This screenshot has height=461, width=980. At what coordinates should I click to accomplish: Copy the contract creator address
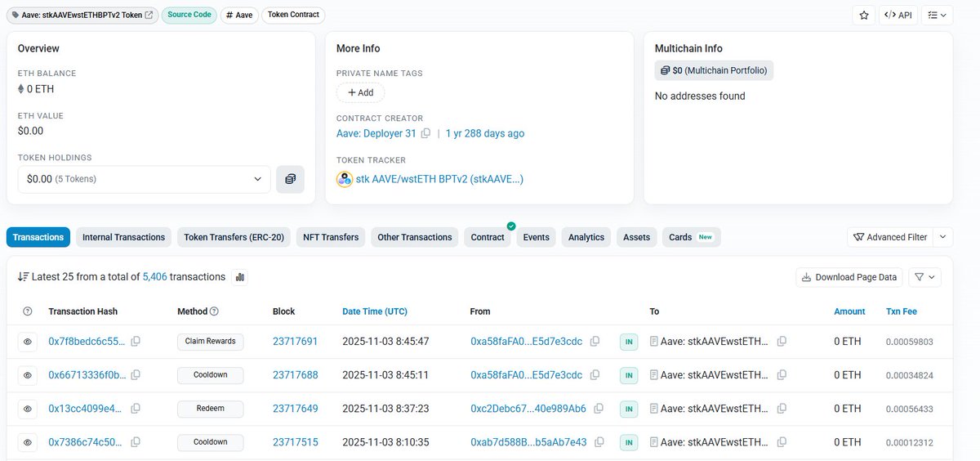point(426,133)
